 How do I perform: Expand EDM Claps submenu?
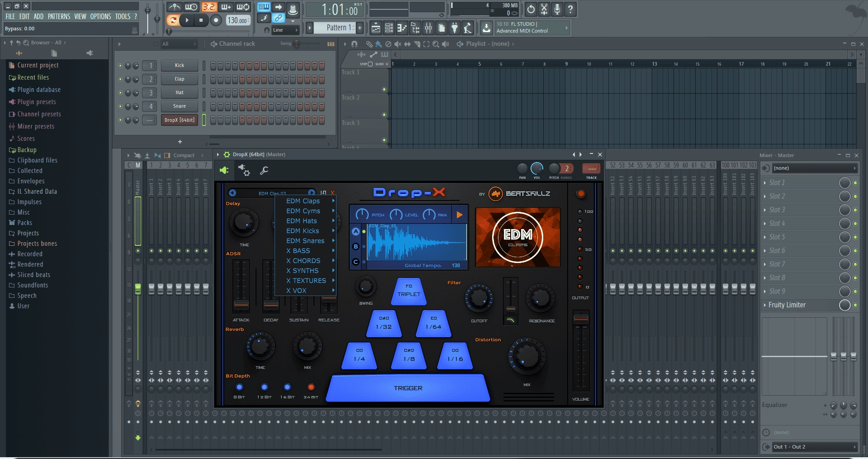tap(306, 201)
